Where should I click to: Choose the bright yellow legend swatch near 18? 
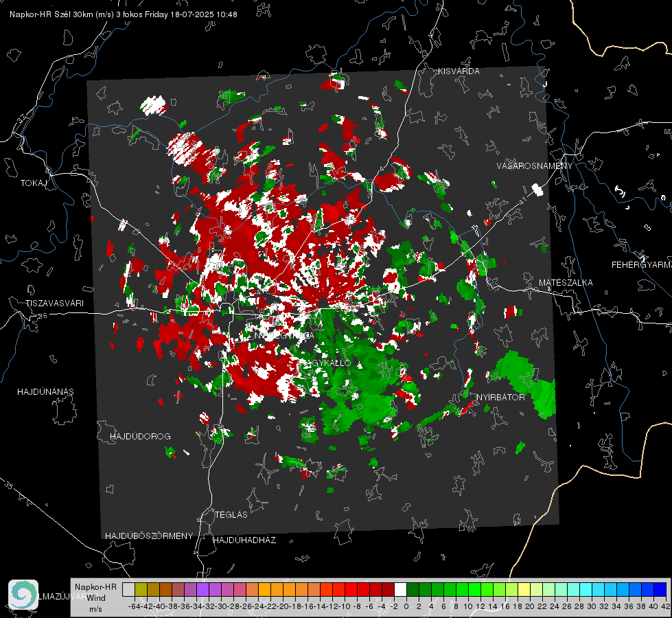(524, 590)
